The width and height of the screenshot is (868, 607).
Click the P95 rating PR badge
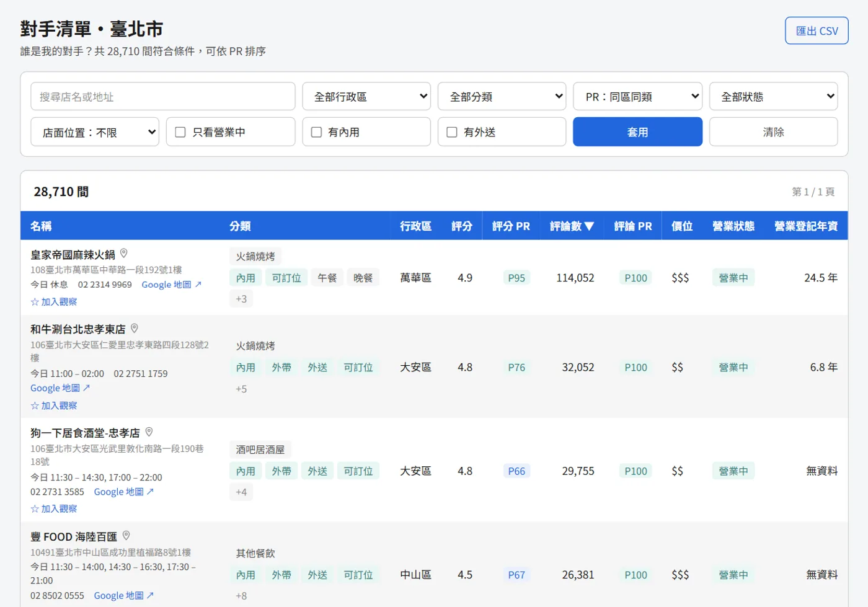[516, 278]
